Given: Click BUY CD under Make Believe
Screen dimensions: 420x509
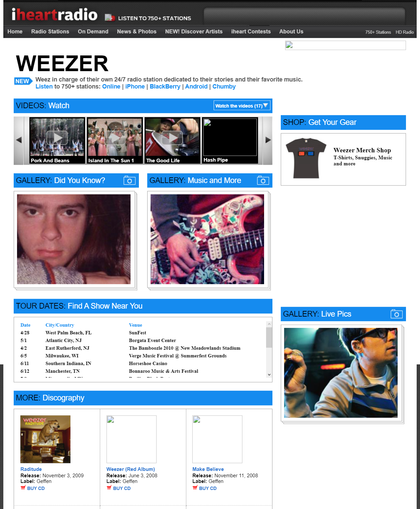Looking at the screenshot, I should pyautogui.click(x=208, y=488).
